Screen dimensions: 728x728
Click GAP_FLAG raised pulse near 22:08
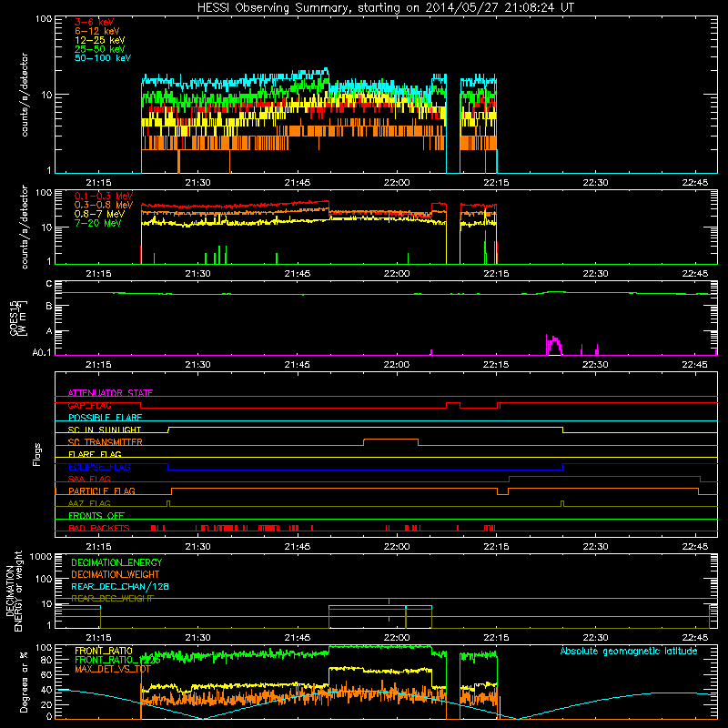pyautogui.click(x=453, y=403)
